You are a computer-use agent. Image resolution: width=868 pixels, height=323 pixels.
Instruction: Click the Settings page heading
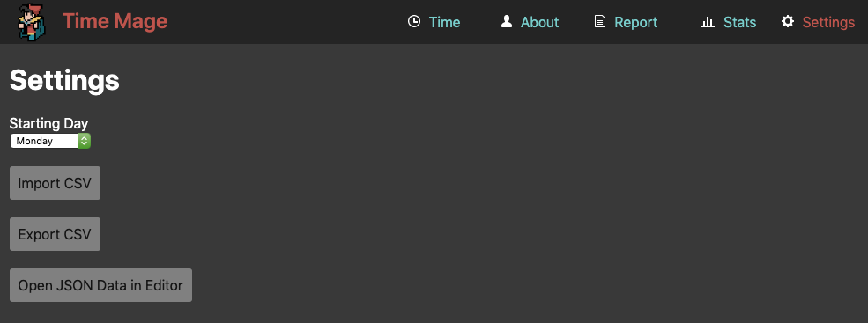(64, 80)
